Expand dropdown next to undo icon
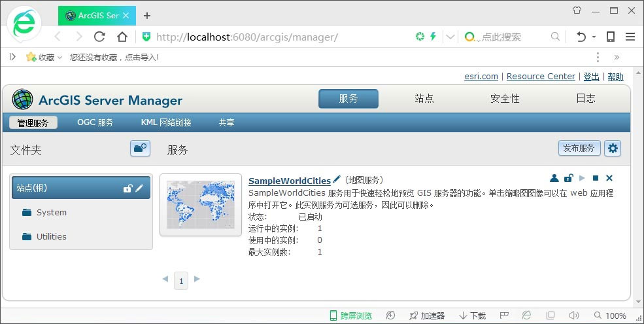 coord(594,37)
